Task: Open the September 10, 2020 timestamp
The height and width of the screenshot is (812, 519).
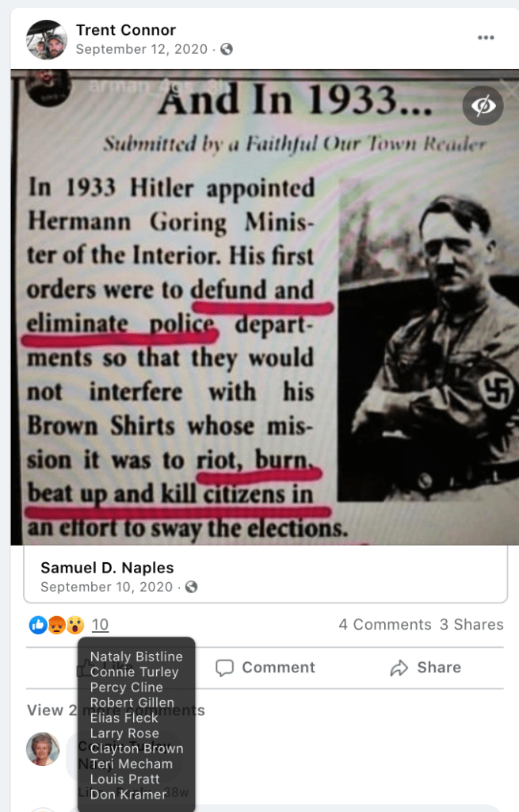Action: tap(107, 587)
